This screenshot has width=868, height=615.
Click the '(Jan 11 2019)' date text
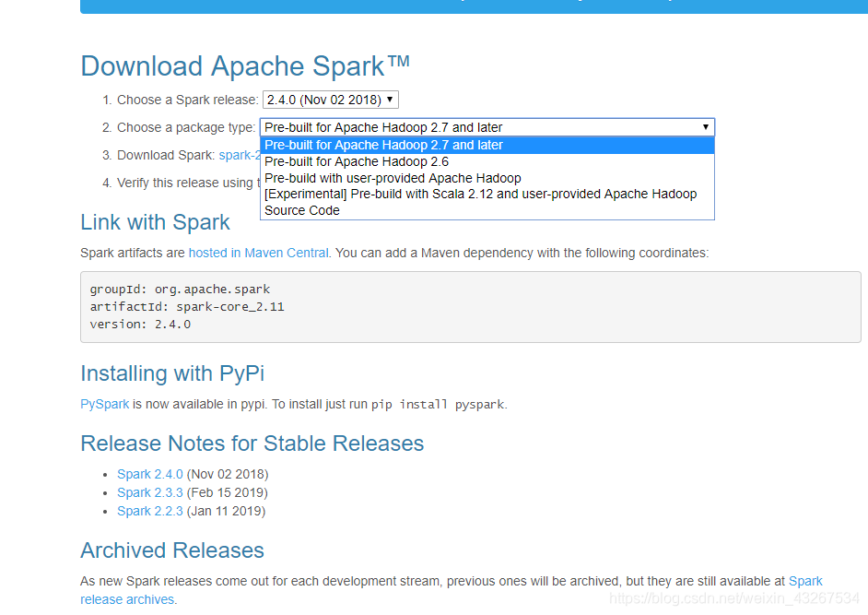(226, 511)
